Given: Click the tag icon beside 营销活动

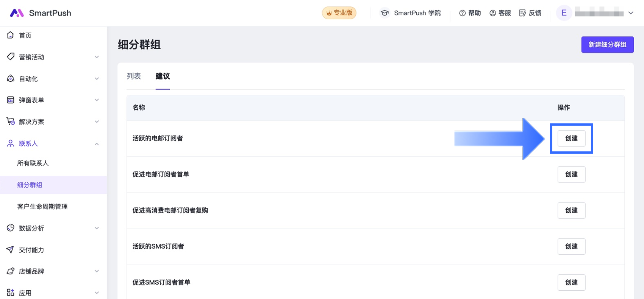Looking at the screenshot, I should coord(11,57).
